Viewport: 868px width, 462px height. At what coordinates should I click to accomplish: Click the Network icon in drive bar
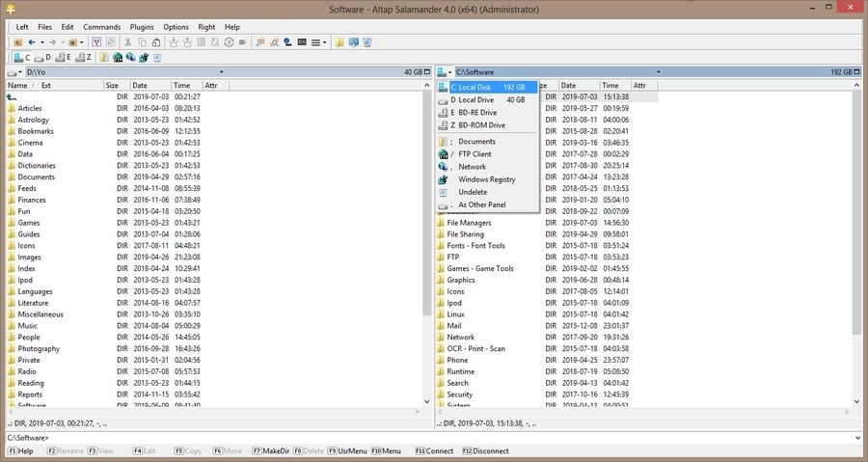(130, 58)
